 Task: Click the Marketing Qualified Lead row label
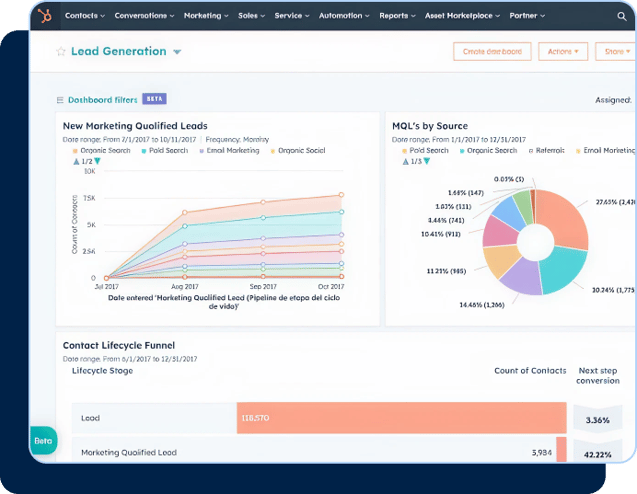129,453
